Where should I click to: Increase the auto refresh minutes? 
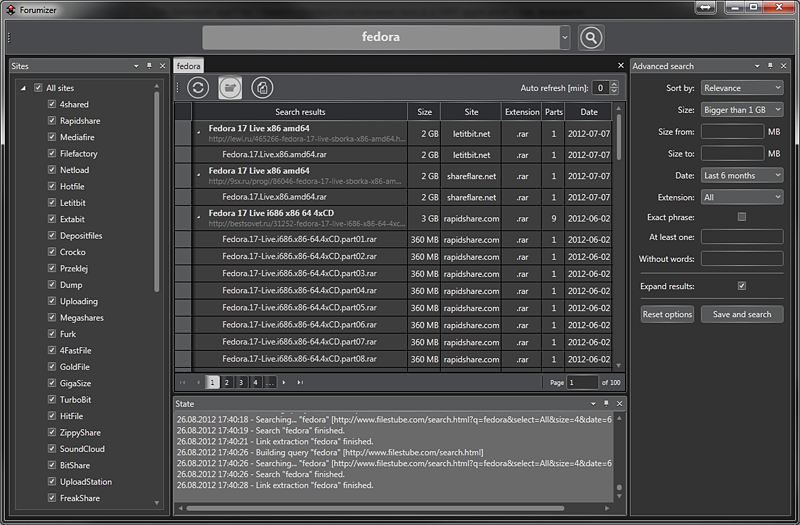[x=614, y=85]
